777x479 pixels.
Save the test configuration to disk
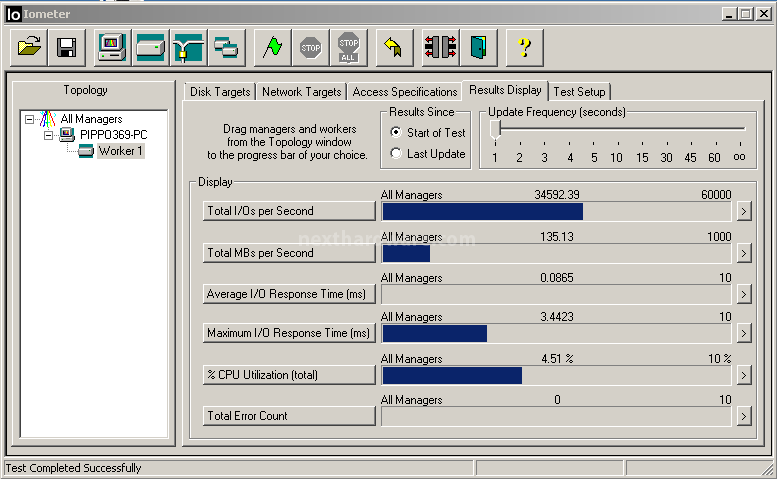66,48
